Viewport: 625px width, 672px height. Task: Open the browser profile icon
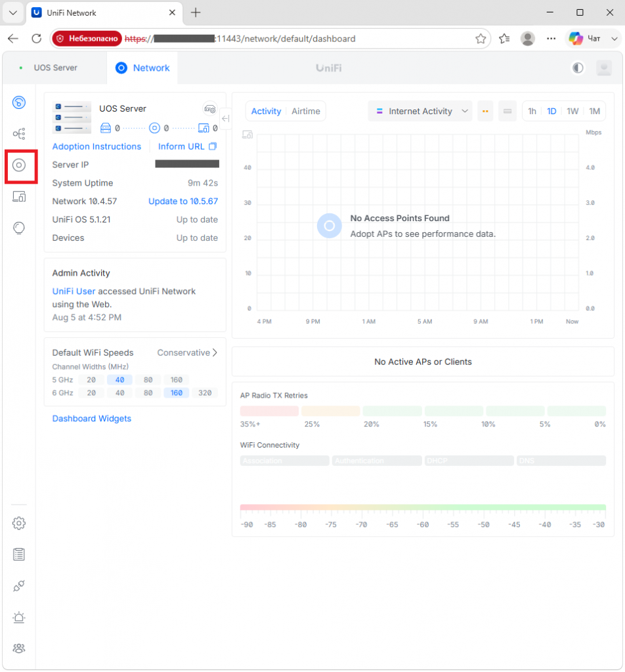pyautogui.click(x=528, y=39)
